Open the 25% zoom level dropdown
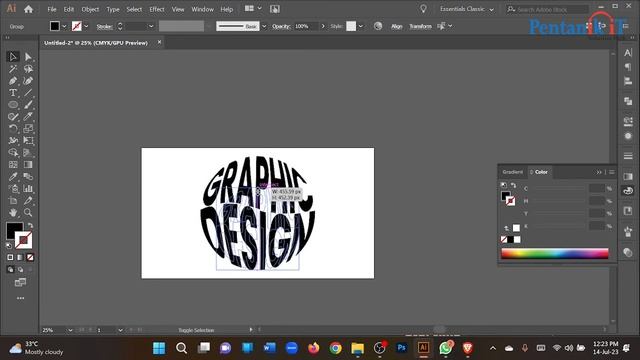This screenshot has height=360, width=640. [70, 330]
